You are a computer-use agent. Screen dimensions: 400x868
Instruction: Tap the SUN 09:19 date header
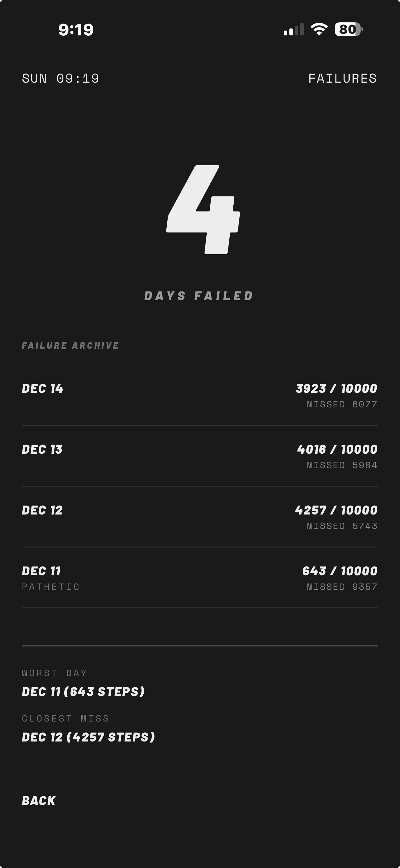[x=61, y=78]
